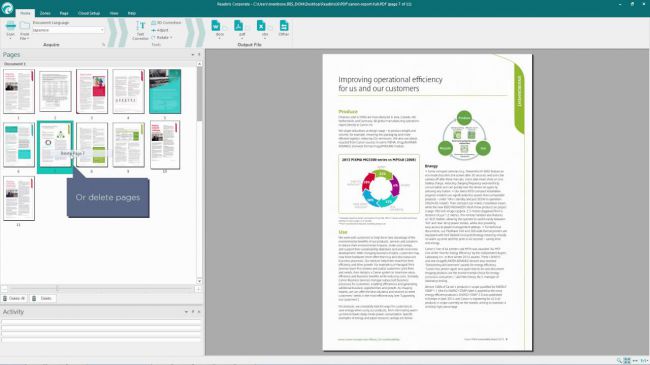Select page 1 thumbnail
This screenshot has width=650, height=365.
point(19,91)
